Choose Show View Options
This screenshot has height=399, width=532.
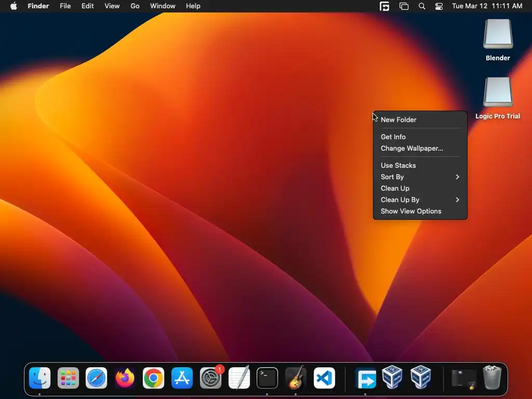[420, 211]
